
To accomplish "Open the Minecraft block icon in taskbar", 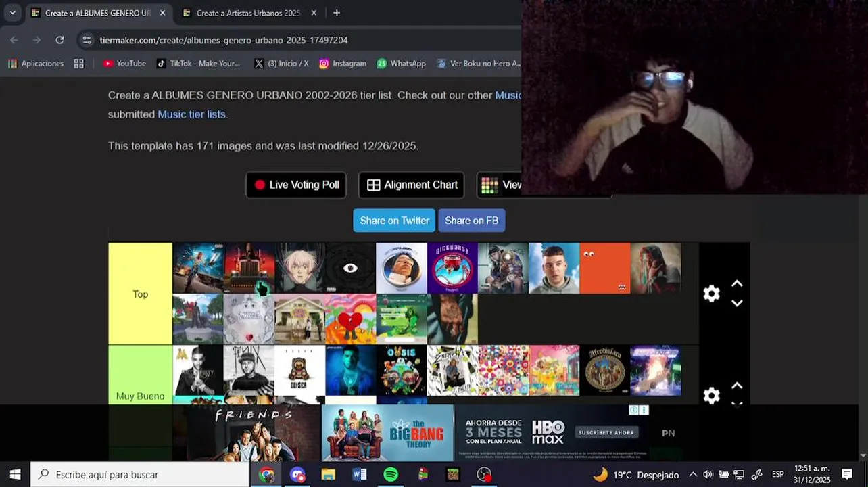I will click(453, 475).
